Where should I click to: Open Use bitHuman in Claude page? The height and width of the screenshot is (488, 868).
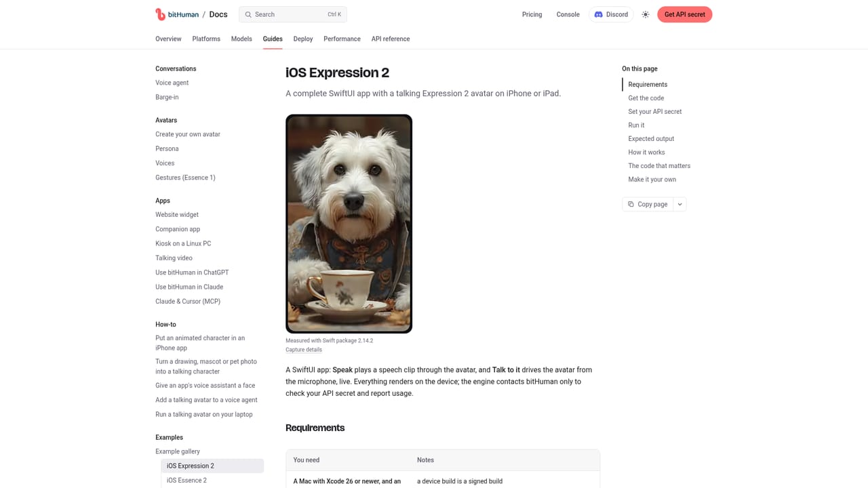point(189,287)
